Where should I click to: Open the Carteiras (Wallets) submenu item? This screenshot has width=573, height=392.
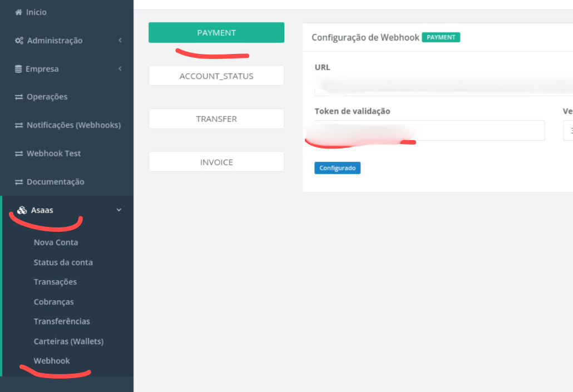click(68, 341)
